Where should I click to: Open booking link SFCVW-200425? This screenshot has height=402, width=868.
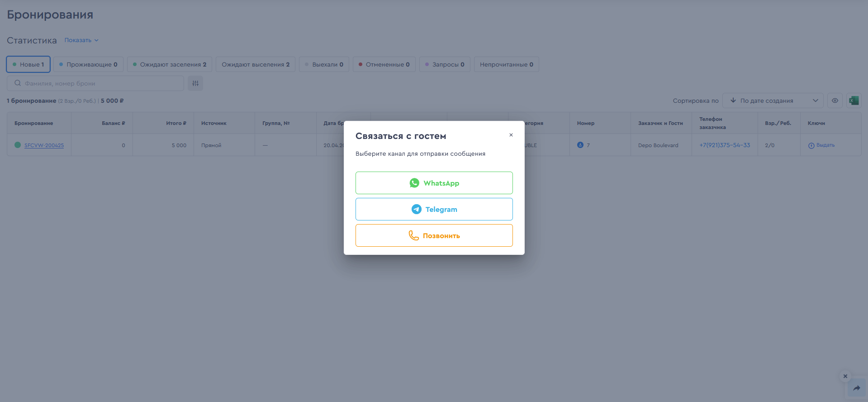[x=44, y=145]
